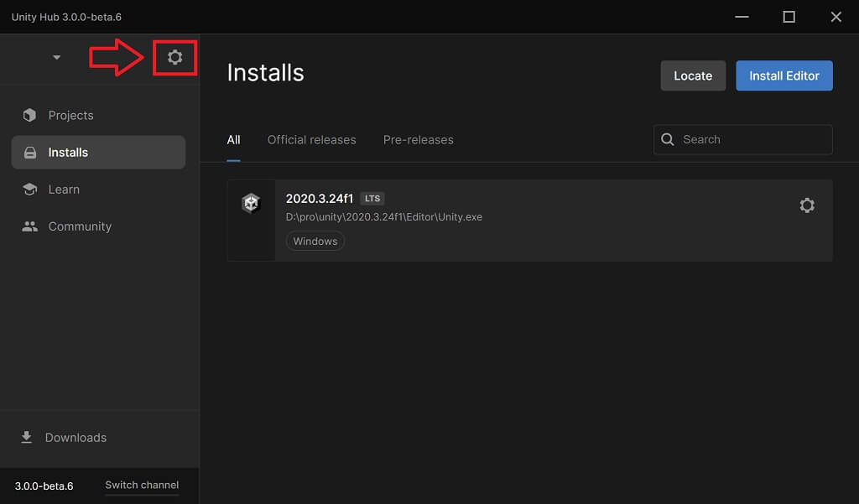Switch to the All tab
The image size is (859, 504).
pyautogui.click(x=233, y=140)
